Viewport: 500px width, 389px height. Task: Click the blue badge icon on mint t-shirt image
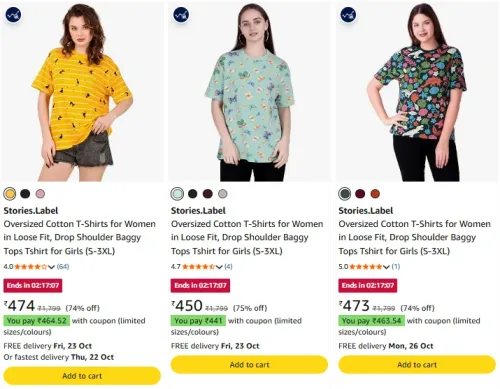[x=181, y=15]
